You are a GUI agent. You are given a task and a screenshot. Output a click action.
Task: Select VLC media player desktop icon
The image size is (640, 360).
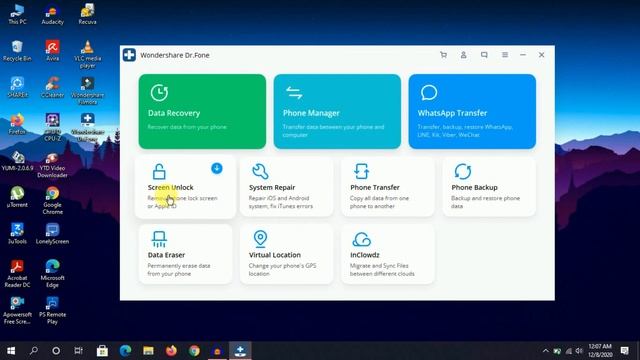tap(87, 54)
